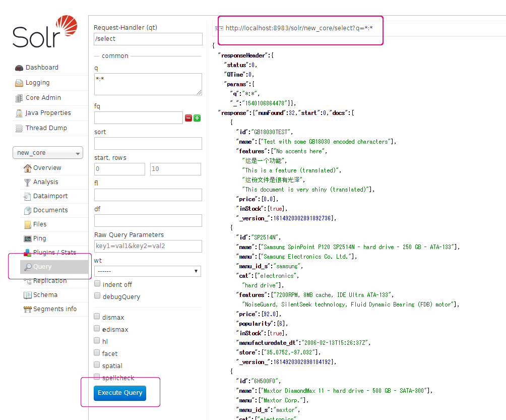506x420 pixels.
Task: Open Core Admin section
Action: 43,97
